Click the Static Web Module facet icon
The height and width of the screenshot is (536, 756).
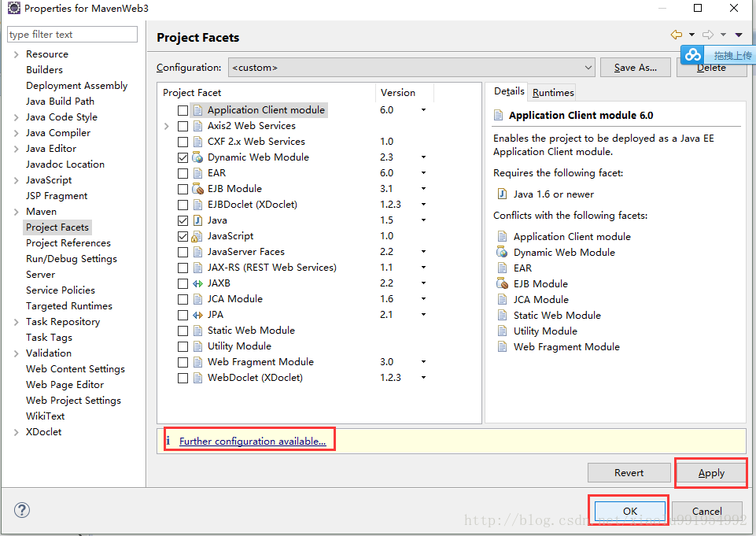point(197,331)
